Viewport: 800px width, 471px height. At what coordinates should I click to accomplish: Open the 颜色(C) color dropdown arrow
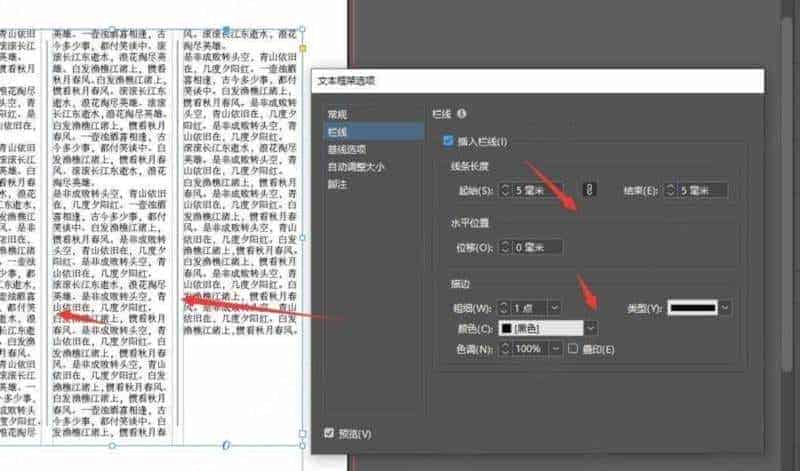coord(590,328)
